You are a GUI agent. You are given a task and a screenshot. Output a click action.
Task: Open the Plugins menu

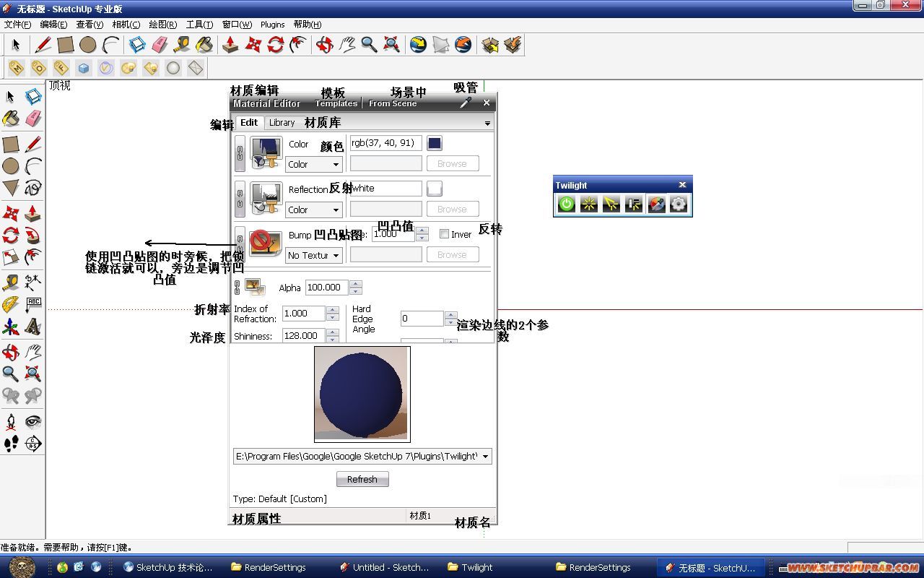pyautogui.click(x=272, y=25)
